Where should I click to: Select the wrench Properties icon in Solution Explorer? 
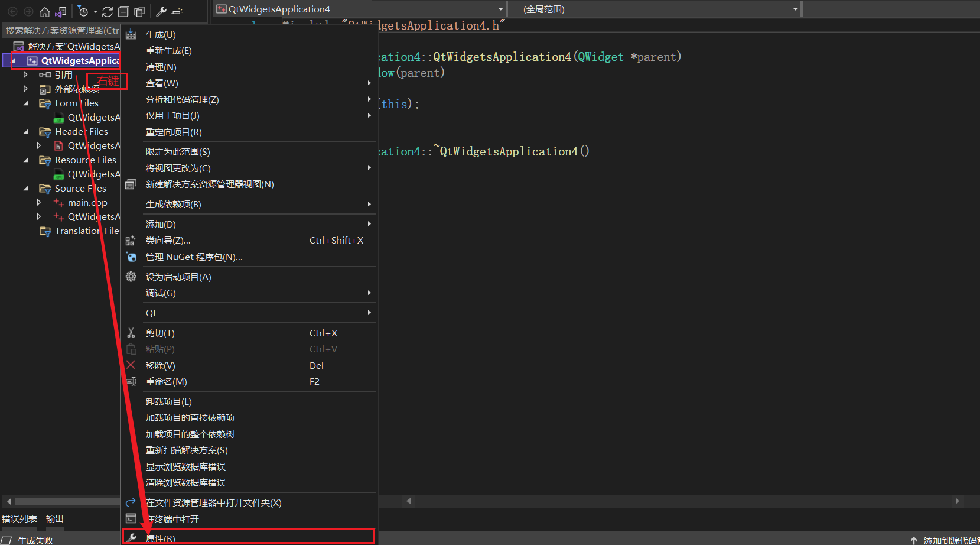[x=161, y=11]
